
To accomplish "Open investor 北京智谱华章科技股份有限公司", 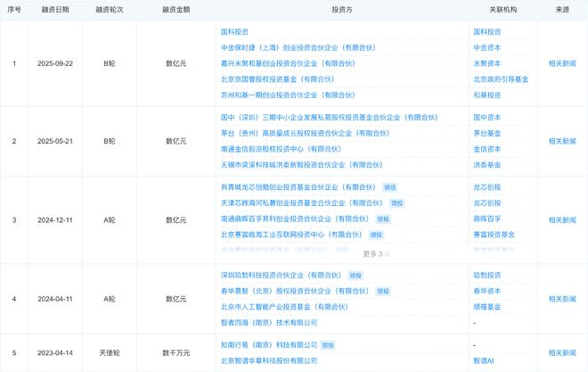I will pos(269,360).
